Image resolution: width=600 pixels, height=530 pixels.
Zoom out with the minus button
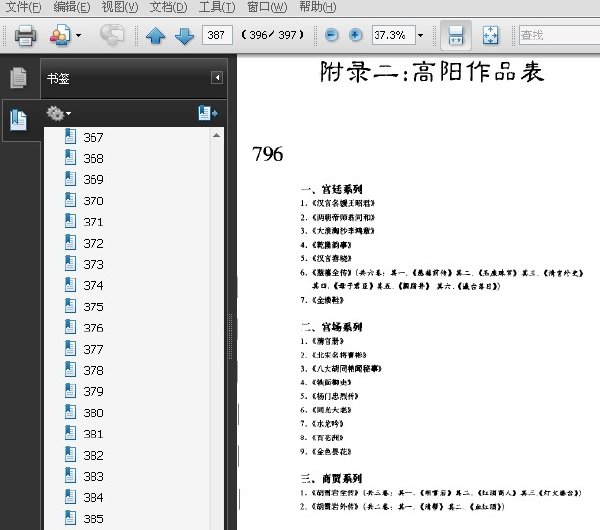(x=331, y=35)
